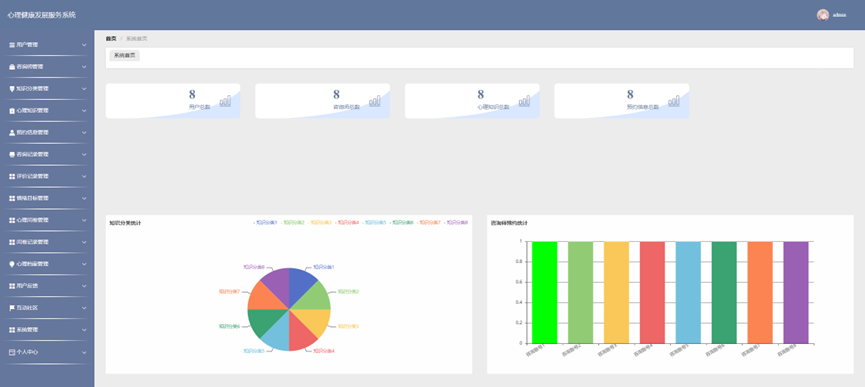Click the bar-chart icon on 预约信息总数 card
Image resolution: width=865 pixels, height=387 pixels.
(x=674, y=101)
